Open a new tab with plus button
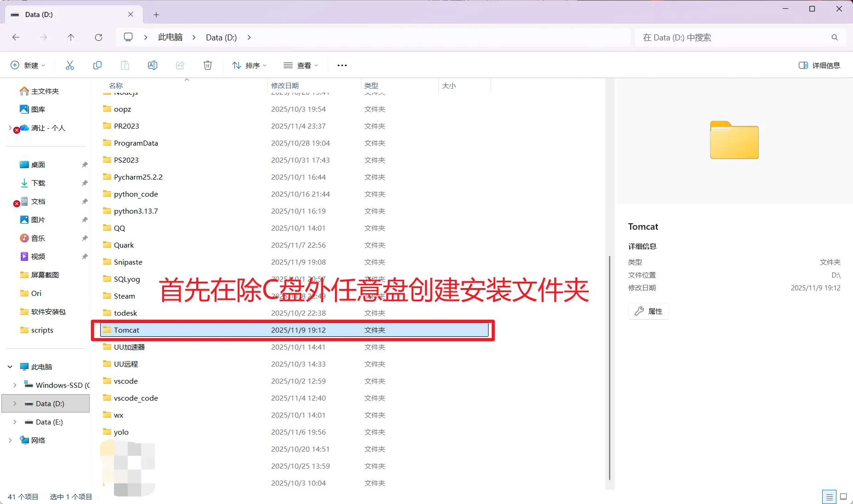 [156, 15]
